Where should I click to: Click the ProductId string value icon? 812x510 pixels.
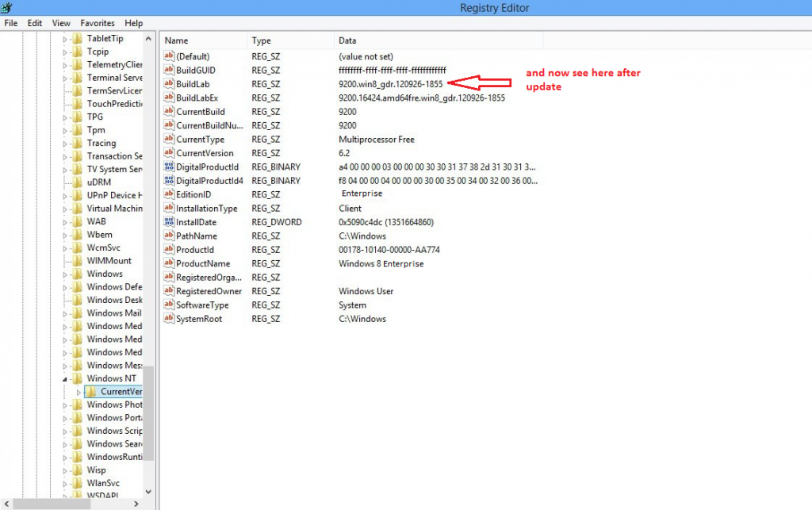169,250
